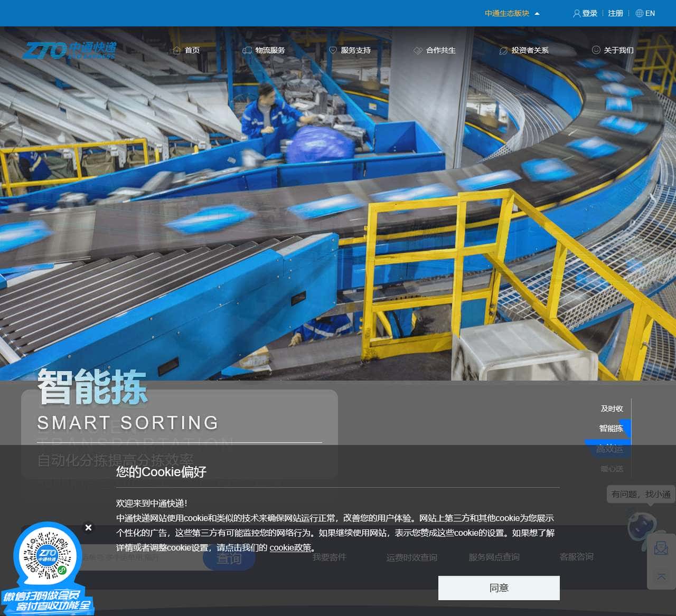This screenshot has height=616, width=676.
Task: Click the 我要寄件 link
Action: [x=329, y=557]
